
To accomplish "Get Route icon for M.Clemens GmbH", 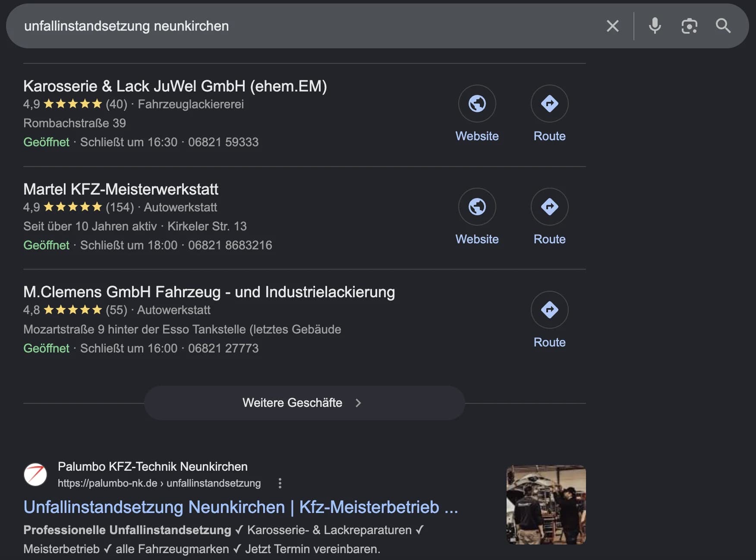I will tap(549, 310).
